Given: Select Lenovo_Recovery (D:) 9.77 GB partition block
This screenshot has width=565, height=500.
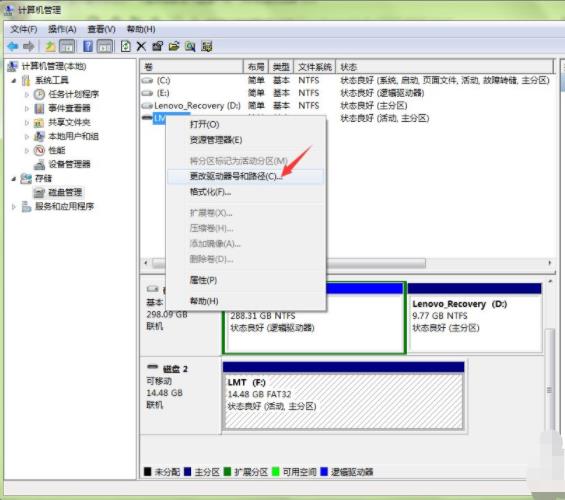Looking at the screenshot, I should pyautogui.click(x=475, y=317).
